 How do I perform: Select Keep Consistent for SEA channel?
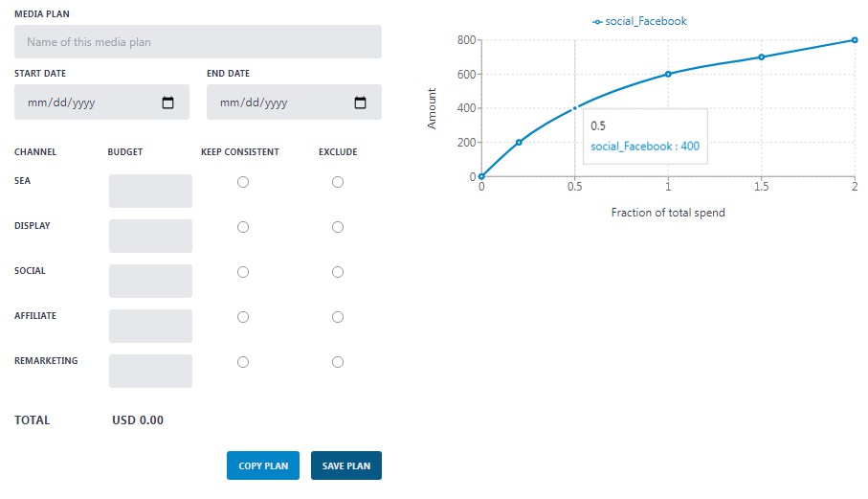[243, 182]
